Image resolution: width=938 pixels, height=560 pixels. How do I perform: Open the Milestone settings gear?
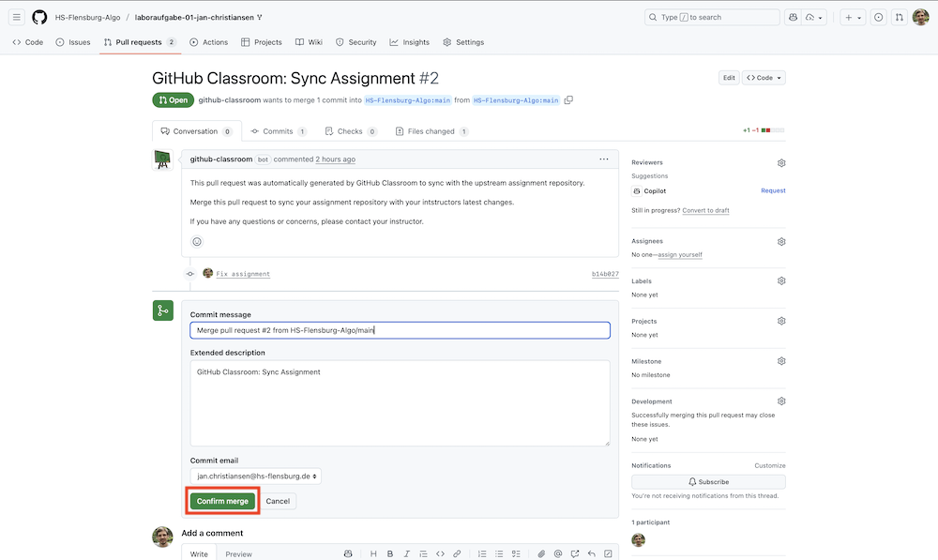[781, 361]
